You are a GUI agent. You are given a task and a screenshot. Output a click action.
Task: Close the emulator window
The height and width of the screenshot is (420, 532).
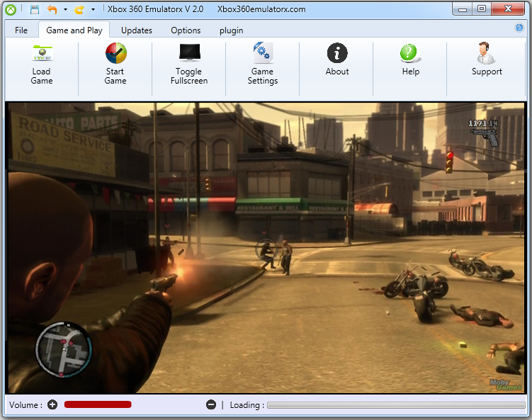pos(508,9)
